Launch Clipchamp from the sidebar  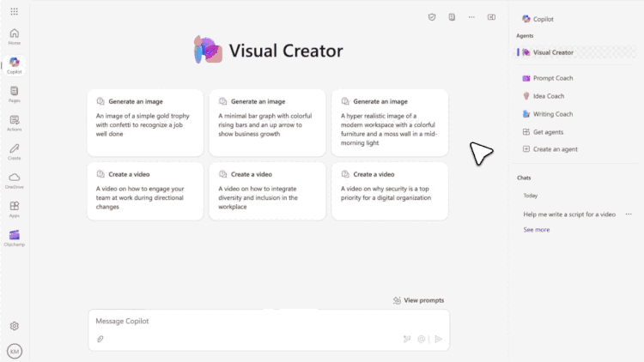click(15, 238)
